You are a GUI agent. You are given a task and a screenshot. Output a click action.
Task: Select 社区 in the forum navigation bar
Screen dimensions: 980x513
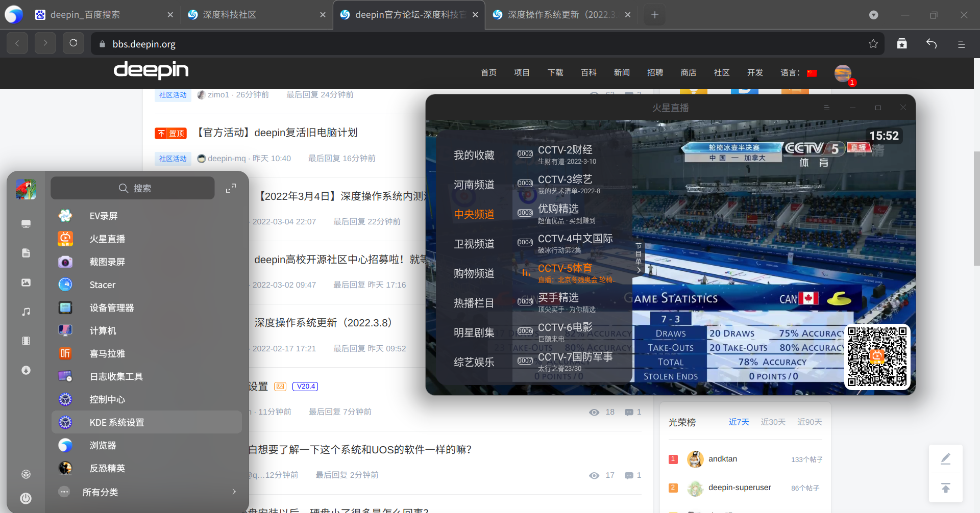click(722, 72)
